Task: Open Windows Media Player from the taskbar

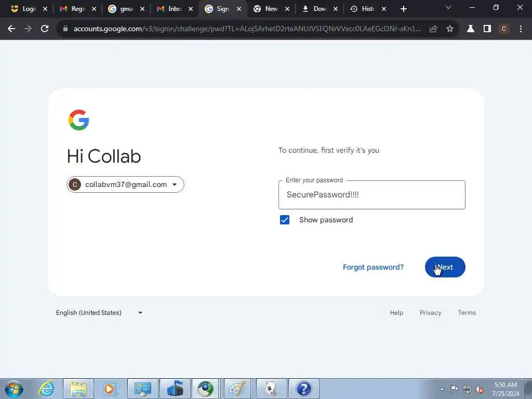Action: 109,389
